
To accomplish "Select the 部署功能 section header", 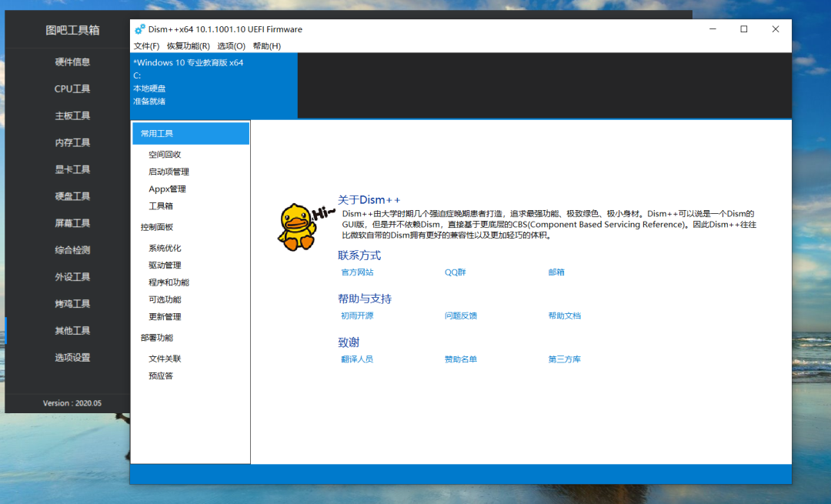I will tap(157, 338).
